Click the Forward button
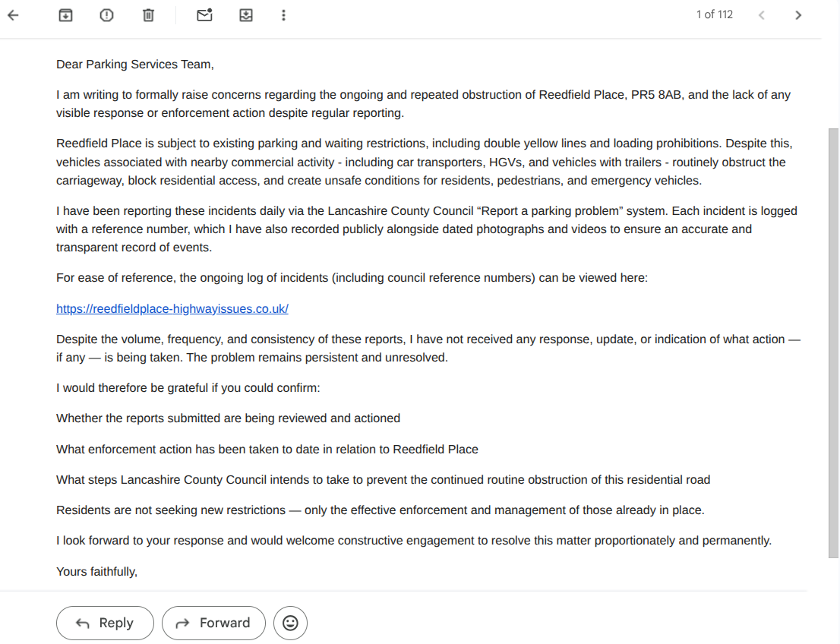This screenshot has width=840, height=644. [213, 623]
